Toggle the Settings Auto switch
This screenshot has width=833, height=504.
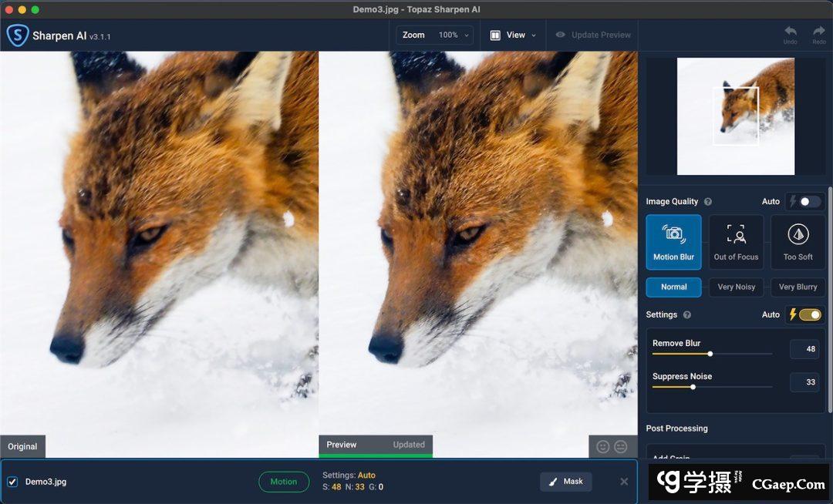coord(809,315)
